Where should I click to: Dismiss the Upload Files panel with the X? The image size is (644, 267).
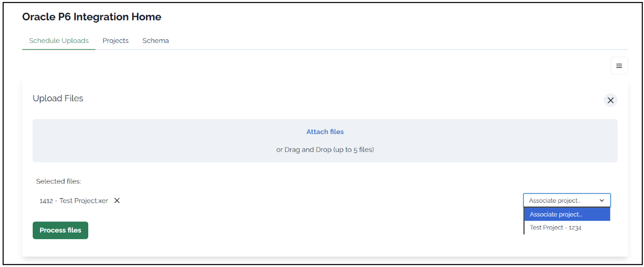coord(610,100)
